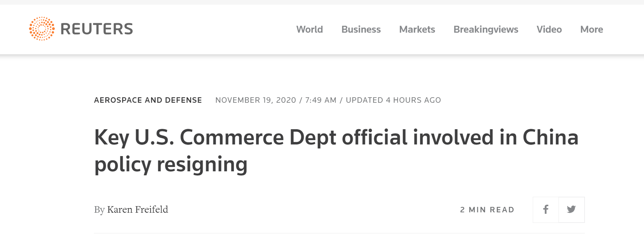This screenshot has width=644, height=245.
Task: Open Breakingviews from the navigation bar
Action: point(486,29)
